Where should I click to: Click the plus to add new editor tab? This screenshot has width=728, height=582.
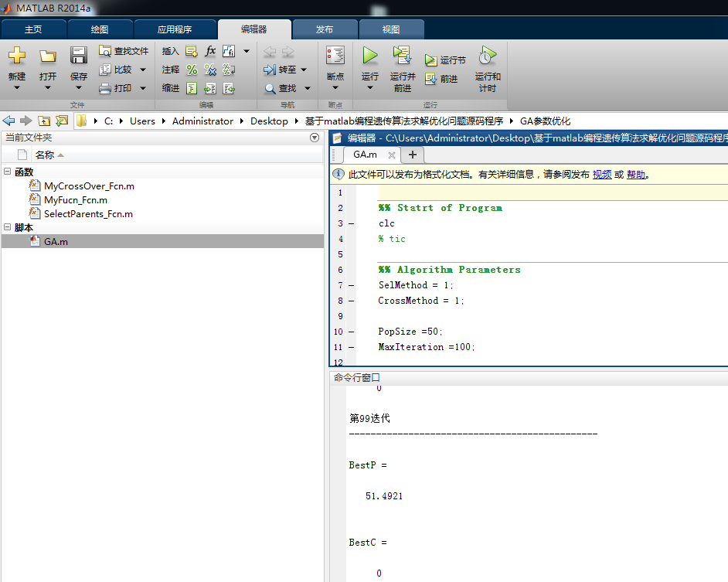tap(412, 155)
